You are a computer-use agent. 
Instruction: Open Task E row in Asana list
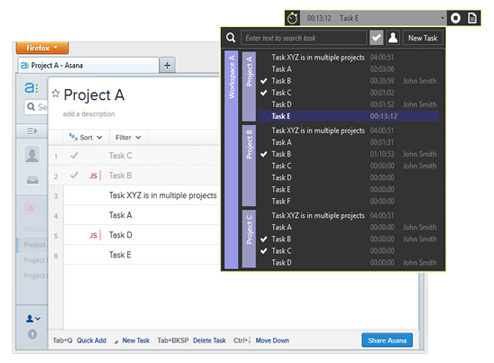coord(142,255)
